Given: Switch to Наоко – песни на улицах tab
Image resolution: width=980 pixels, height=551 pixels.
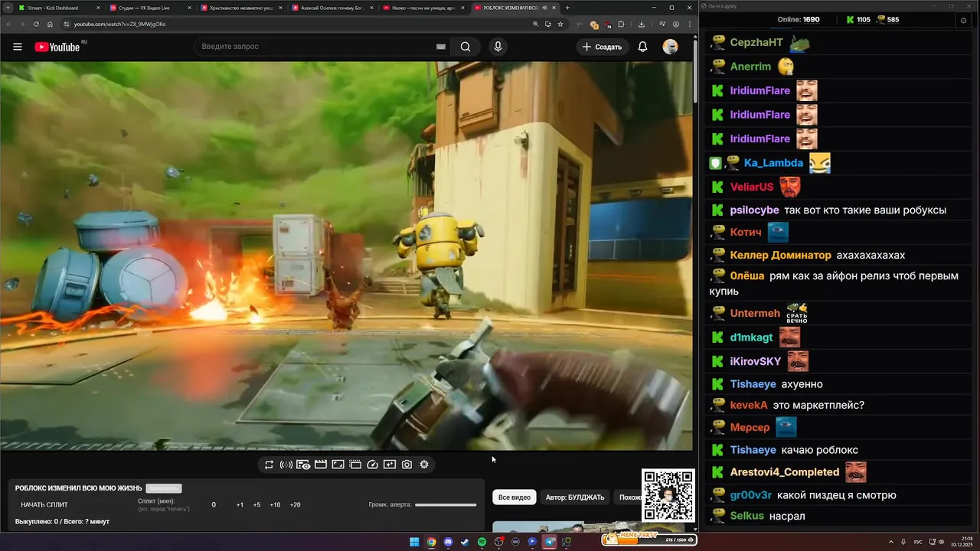Looking at the screenshot, I should pyautogui.click(x=424, y=8).
